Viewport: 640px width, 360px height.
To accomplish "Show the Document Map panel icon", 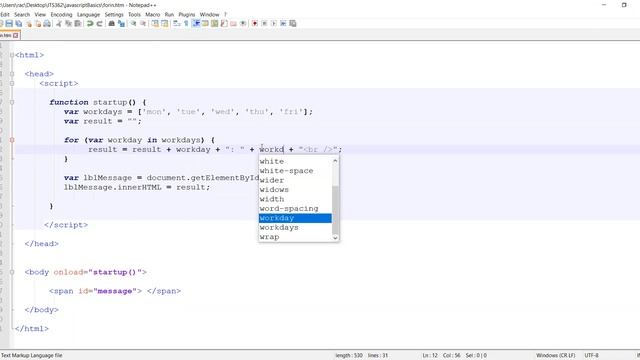I will (x=214, y=24).
